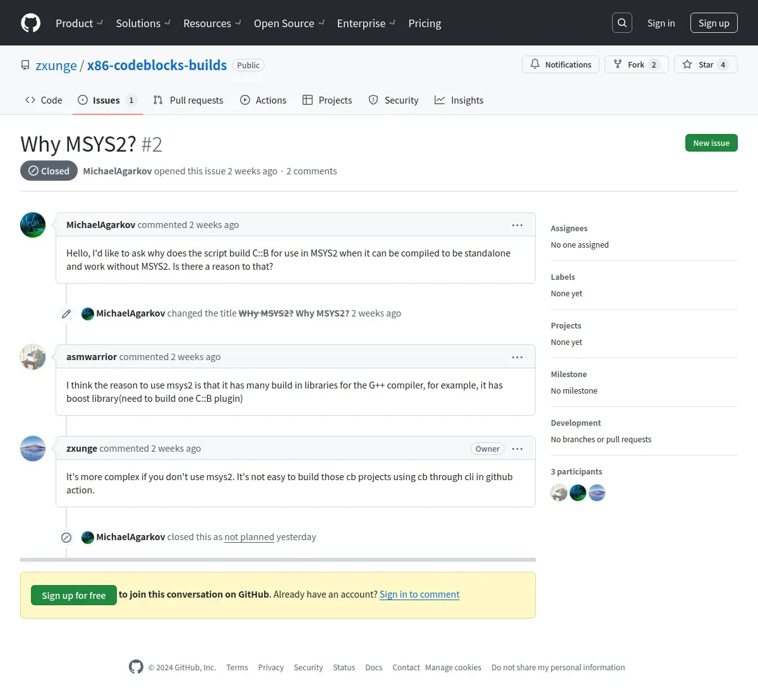758x700 pixels.
Task: Click the Notifications bell button
Action: [561, 64]
